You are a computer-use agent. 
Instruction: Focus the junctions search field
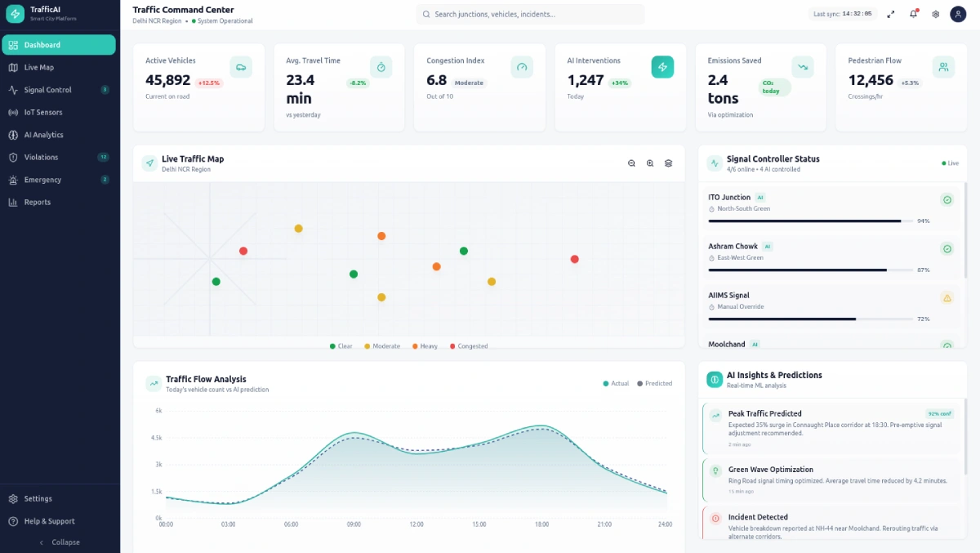tap(530, 14)
